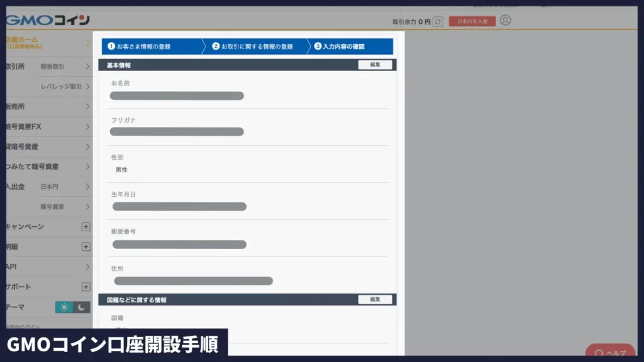Viewport: 644px width, 362px height.
Task: Click the 住所 field label
Action: click(117, 268)
